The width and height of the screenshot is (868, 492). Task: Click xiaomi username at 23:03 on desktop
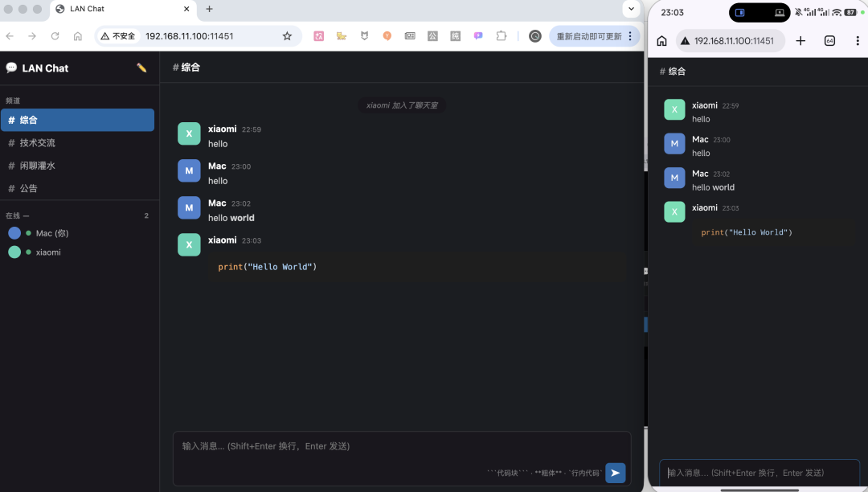[222, 240]
